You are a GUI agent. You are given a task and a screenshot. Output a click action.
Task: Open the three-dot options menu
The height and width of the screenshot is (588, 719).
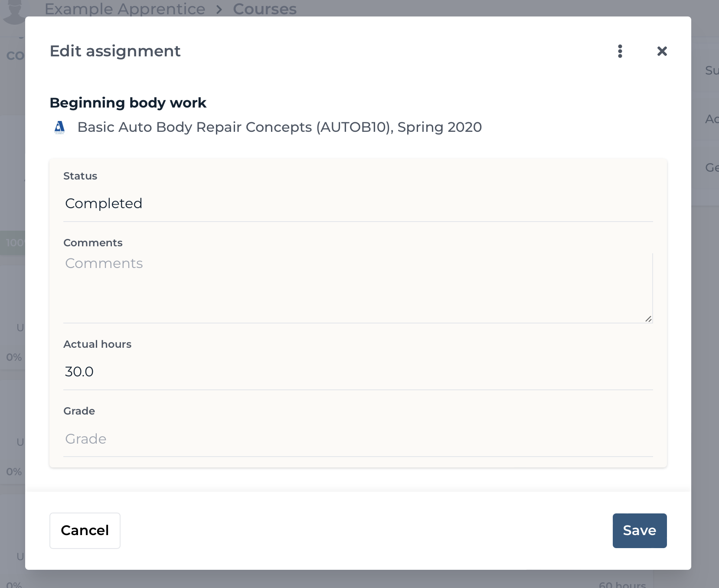[620, 51]
